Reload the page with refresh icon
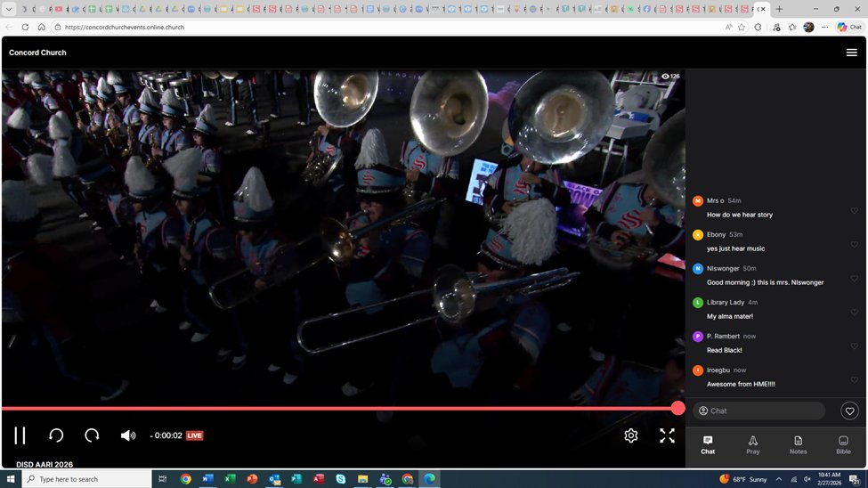Image resolution: width=868 pixels, height=488 pixels. tap(25, 27)
